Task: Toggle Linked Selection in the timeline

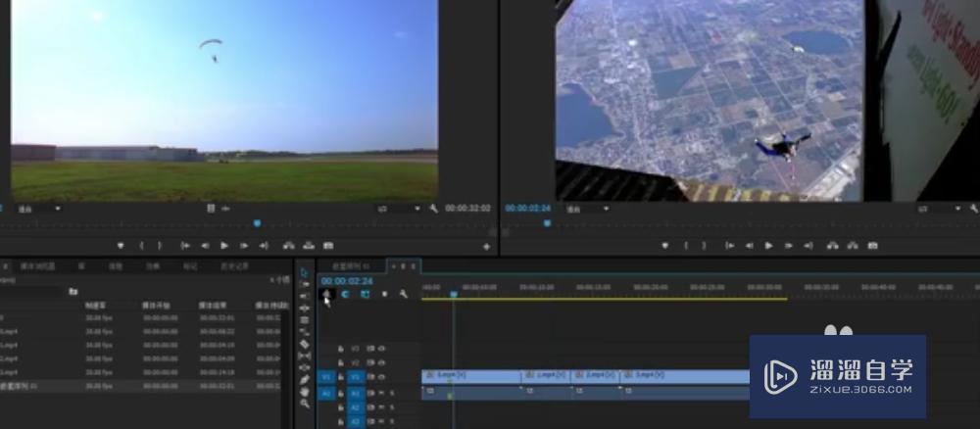Action: [365, 294]
